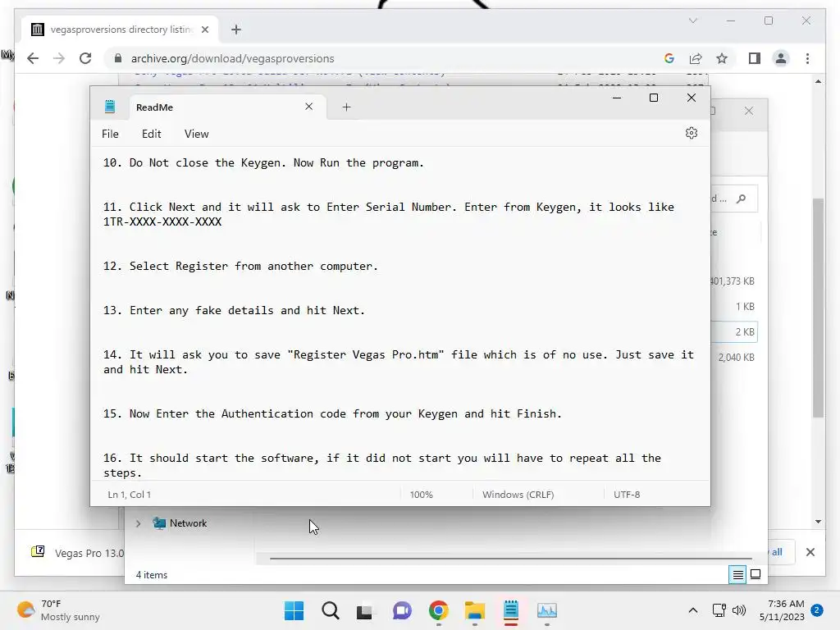Close the ReadMe Notepad tab
This screenshot has width=840, height=630.
tap(308, 107)
